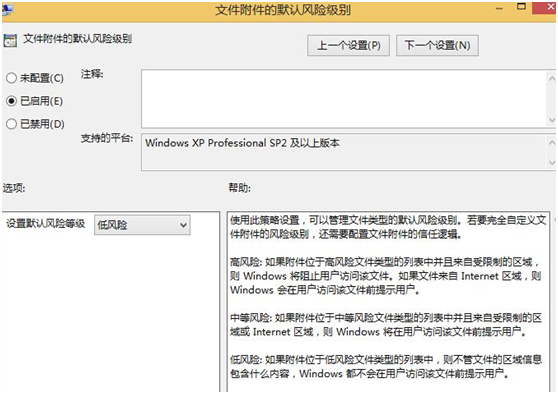
Task: Click the window icon in the title bar
Action: 7,9
